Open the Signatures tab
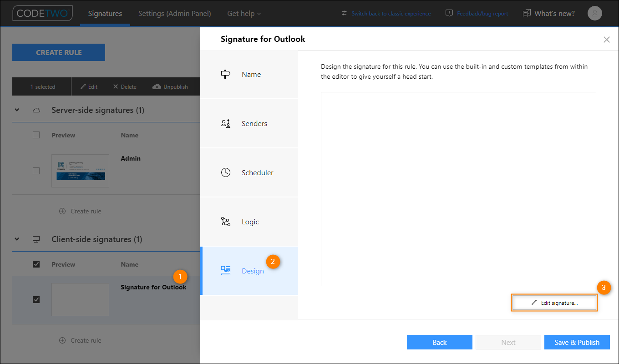The image size is (619, 364). click(105, 13)
